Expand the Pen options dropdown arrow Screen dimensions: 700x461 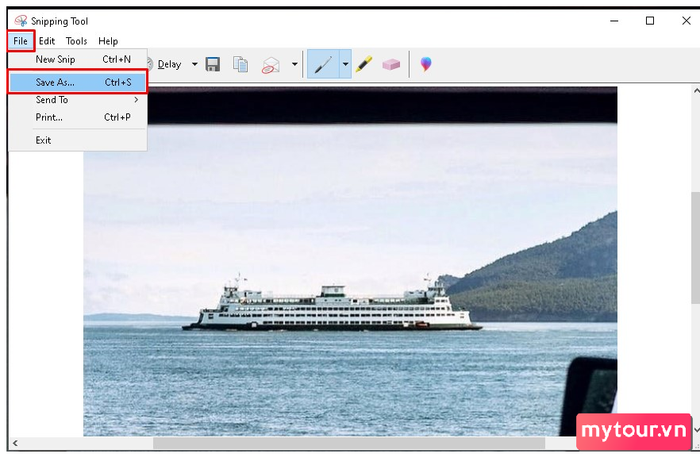[346, 64]
